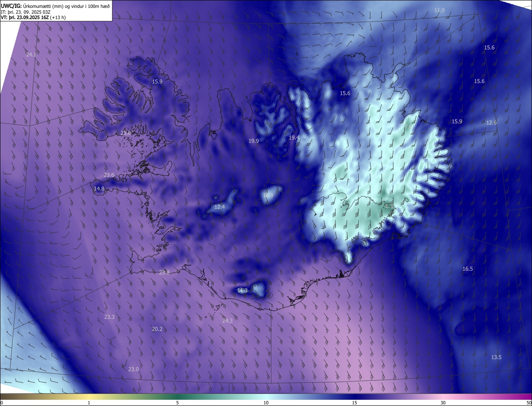
Task: Click the 23.3 value on the map
Action: [x=109, y=317]
